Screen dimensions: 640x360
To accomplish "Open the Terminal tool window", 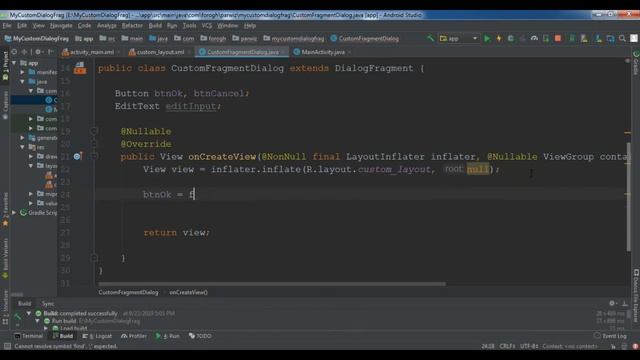I will point(28,336).
